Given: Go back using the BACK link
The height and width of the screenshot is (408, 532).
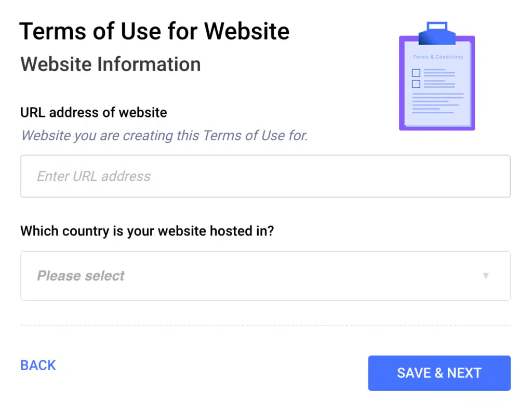Looking at the screenshot, I should (x=37, y=365).
